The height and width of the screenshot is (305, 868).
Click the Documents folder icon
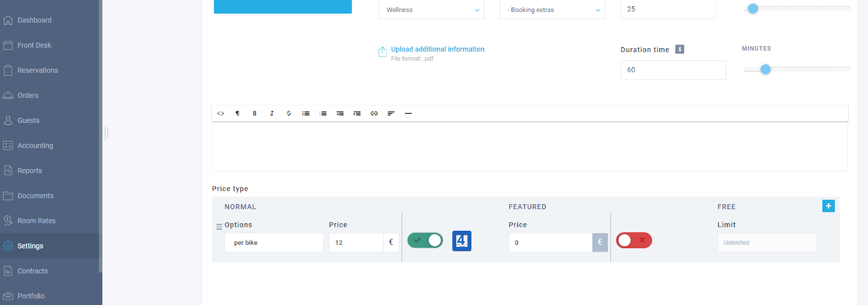[8, 196]
